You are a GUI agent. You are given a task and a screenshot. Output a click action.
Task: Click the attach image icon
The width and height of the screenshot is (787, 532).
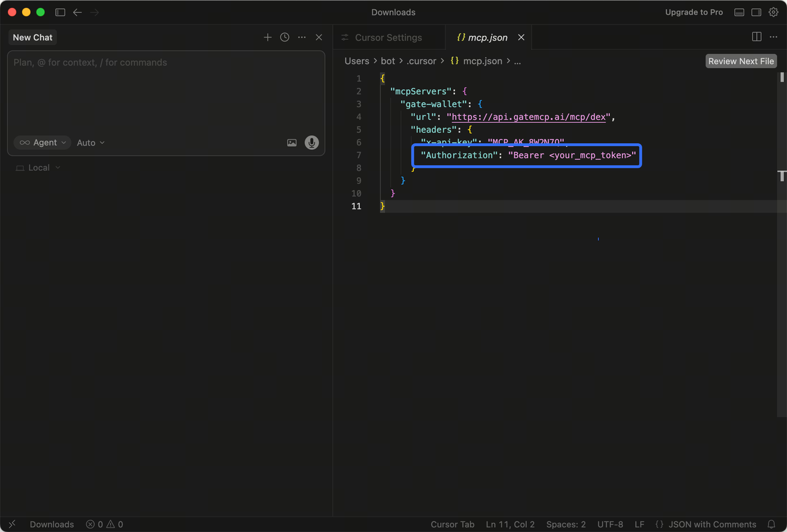[292, 143]
